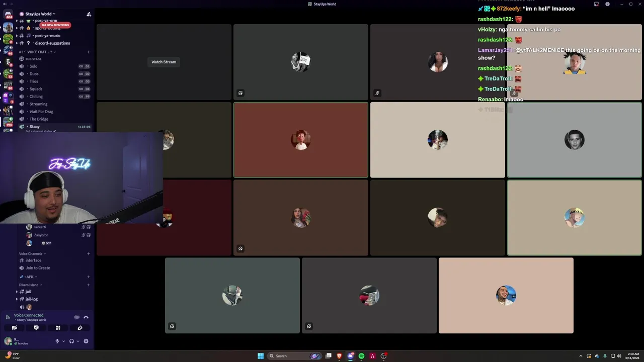Viewport: 644px width, 362px height.
Task: Open Spotify from the taskbar
Action: [x=361, y=356]
